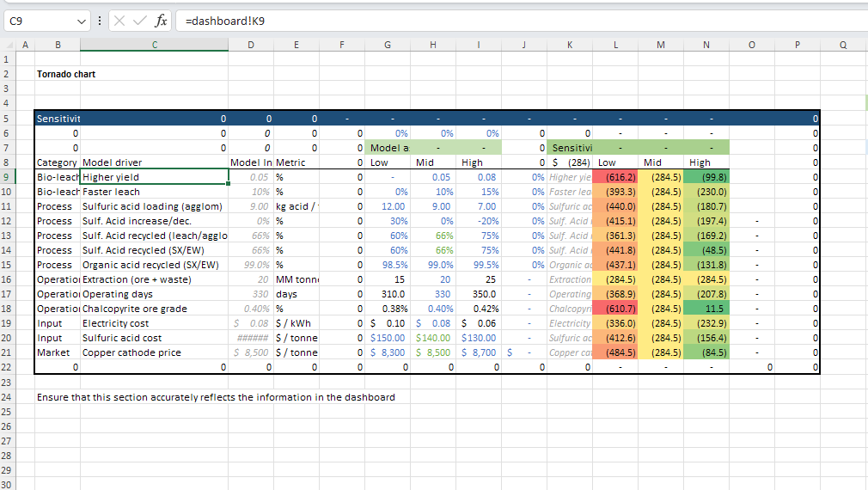
Task: Click 'Chalcopyrite ore grade' cell
Action: (155, 309)
